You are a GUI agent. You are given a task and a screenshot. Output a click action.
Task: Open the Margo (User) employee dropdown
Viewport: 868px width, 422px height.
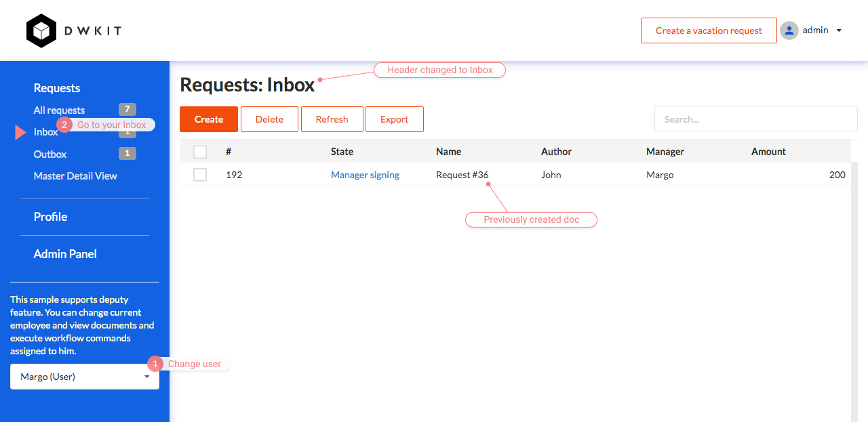point(85,377)
